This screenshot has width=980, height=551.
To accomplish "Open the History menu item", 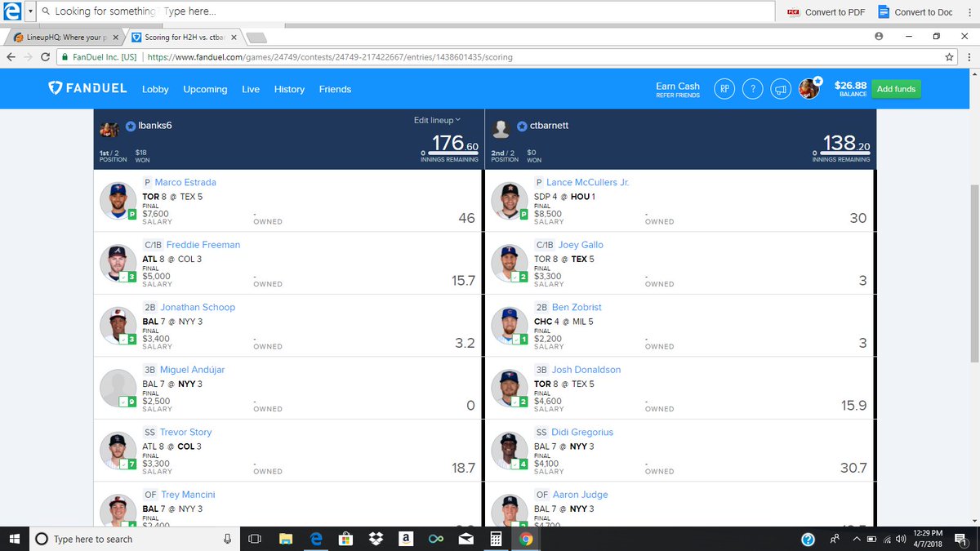I will [289, 89].
